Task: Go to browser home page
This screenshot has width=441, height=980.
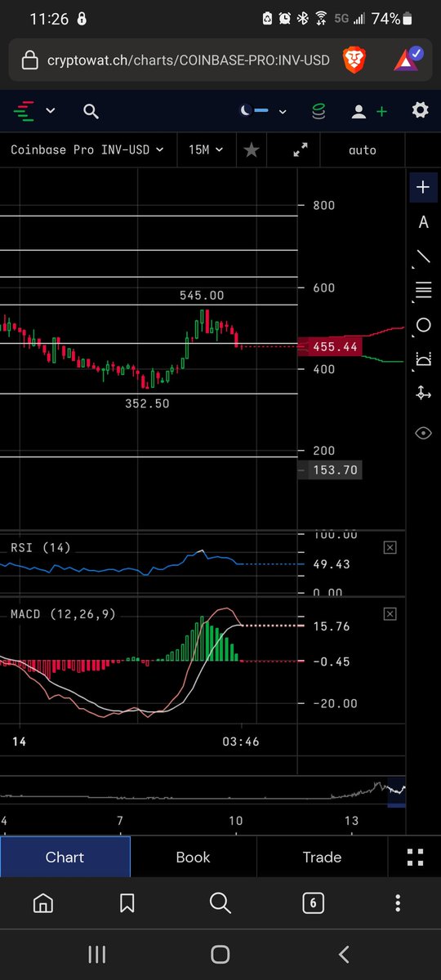Action: point(42,902)
